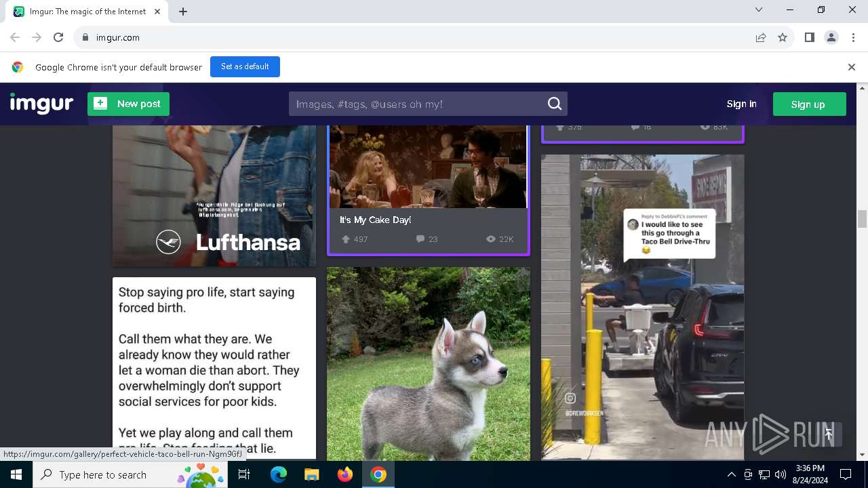Go forward in browser history
This screenshot has width=868, height=488.
(x=37, y=37)
